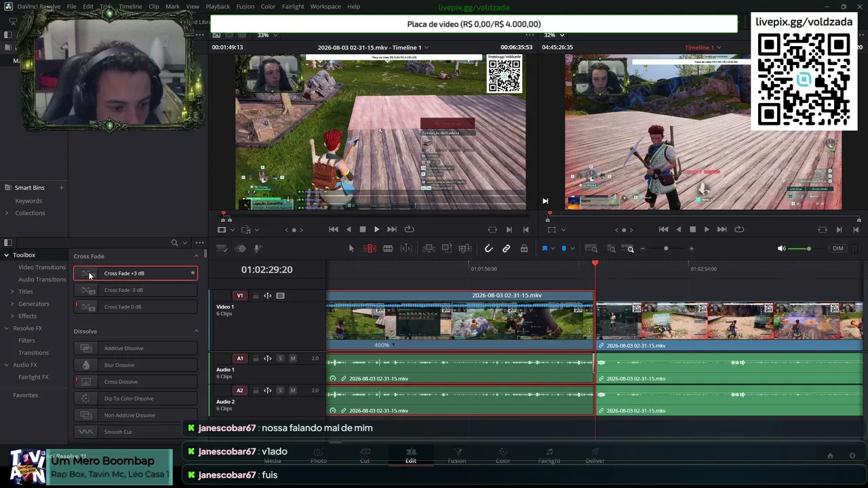Select the Blur Dissolve transition
The image size is (868, 488).
tap(136, 365)
